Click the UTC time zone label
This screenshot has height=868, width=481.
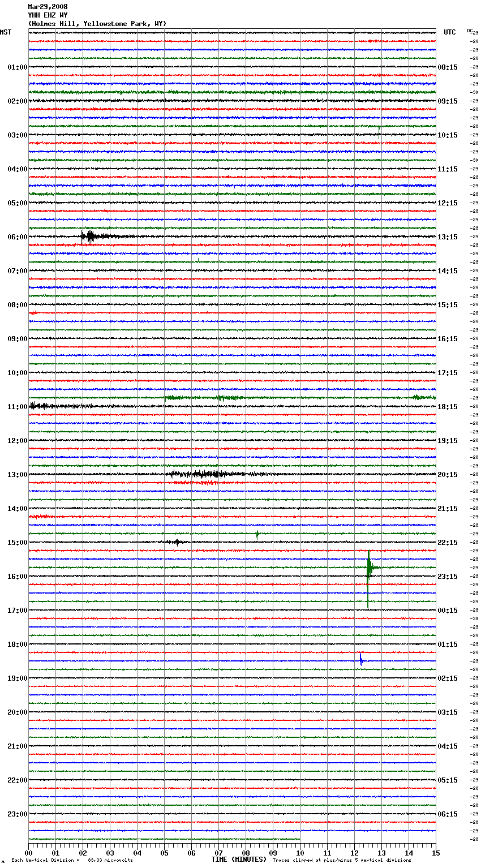pyautogui.click(x=449, y=32)
